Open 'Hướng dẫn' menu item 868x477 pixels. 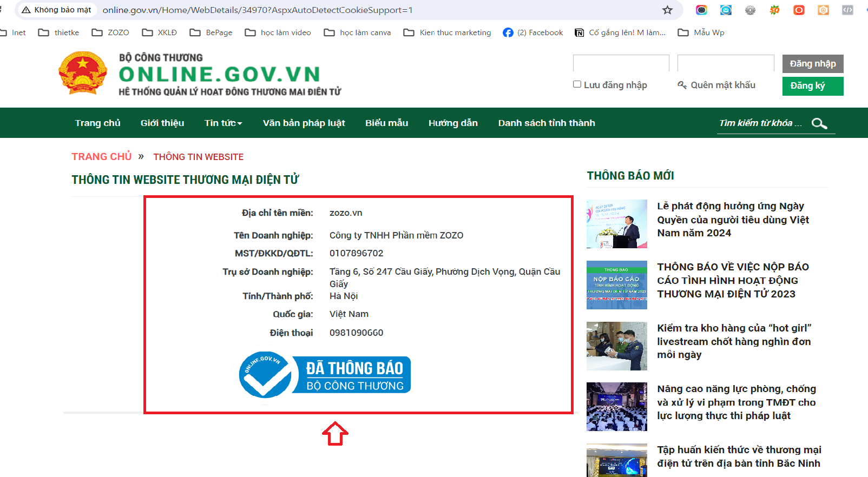(453, 123)
